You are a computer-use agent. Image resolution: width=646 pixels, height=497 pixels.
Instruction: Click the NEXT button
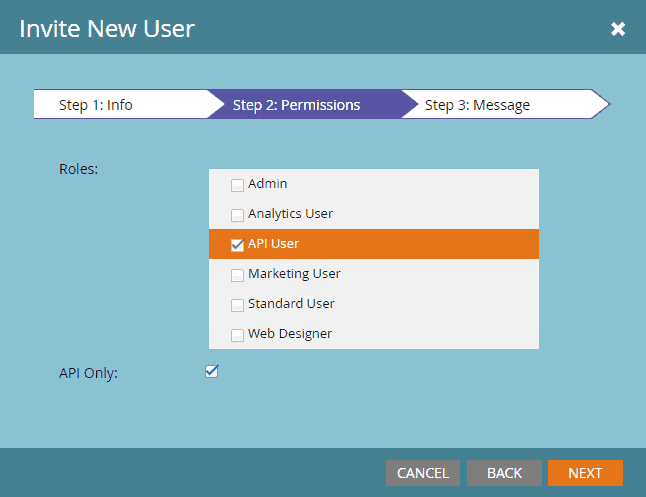pyautogui.click(x=585, y=473)
